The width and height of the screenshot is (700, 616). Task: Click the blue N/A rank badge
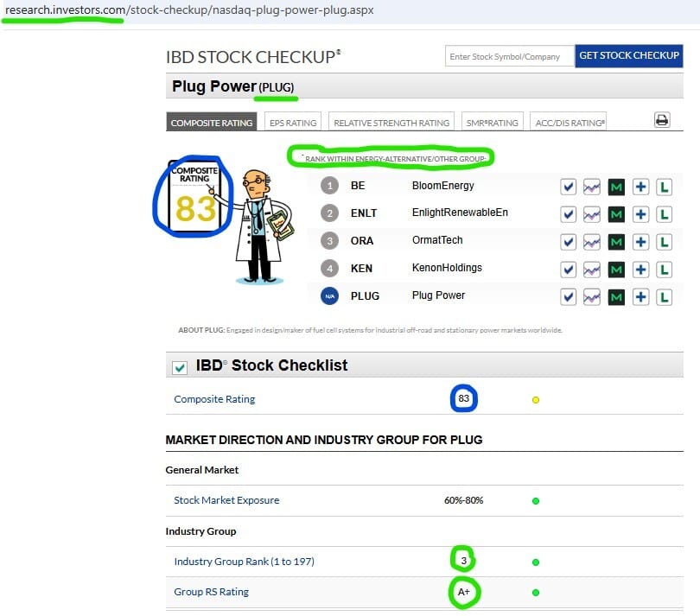(x=329, y=296)
